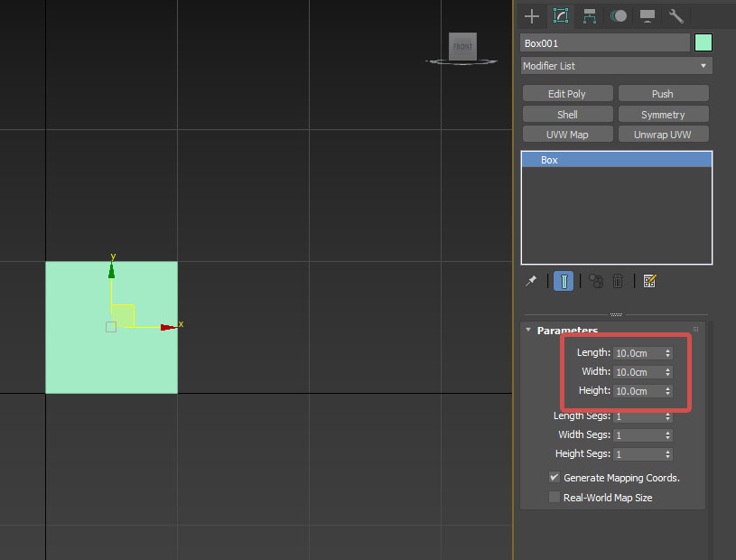
Task: Click the Width Segs field
Action: tap(638, 435)
